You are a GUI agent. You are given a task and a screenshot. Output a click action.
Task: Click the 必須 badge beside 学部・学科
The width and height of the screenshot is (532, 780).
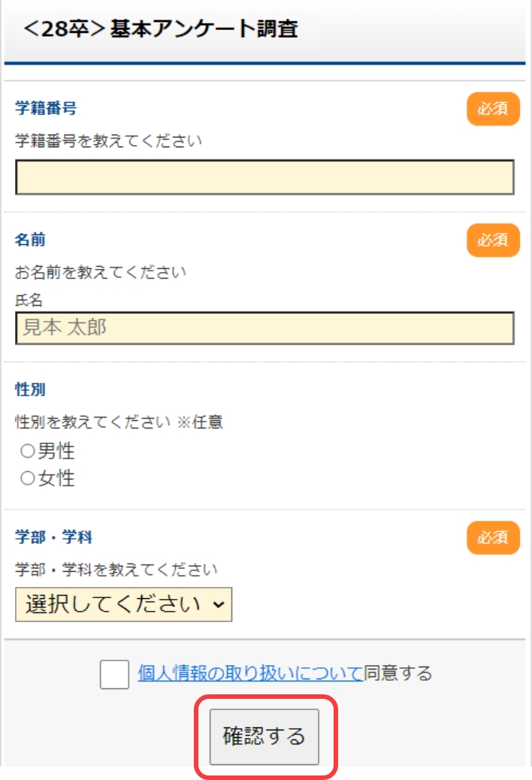coord(493,538)
